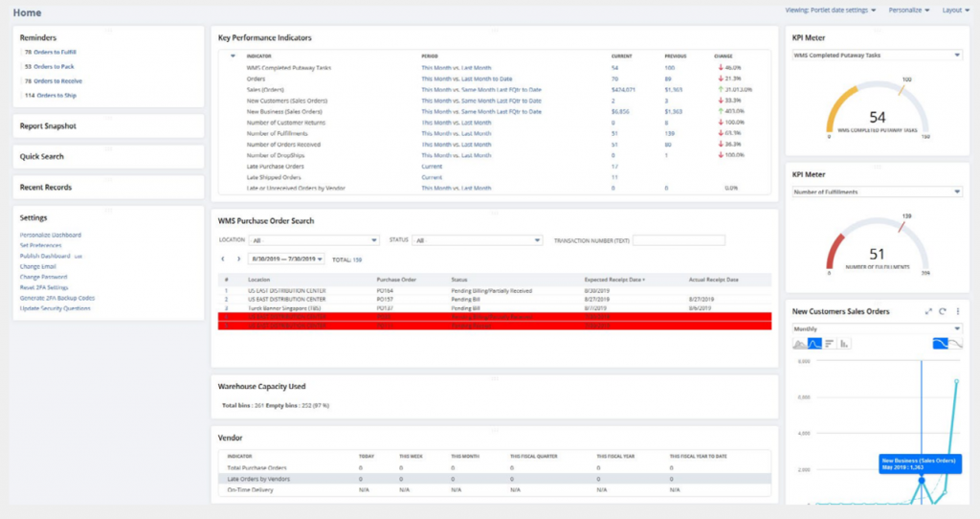Open the Number of Fulfillments KPI dropdown

(877, 192)
